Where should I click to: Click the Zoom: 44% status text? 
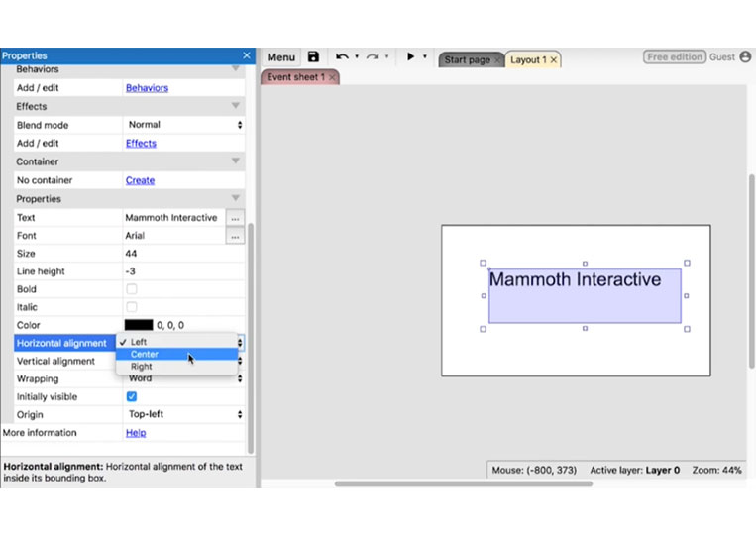point(717,470)
